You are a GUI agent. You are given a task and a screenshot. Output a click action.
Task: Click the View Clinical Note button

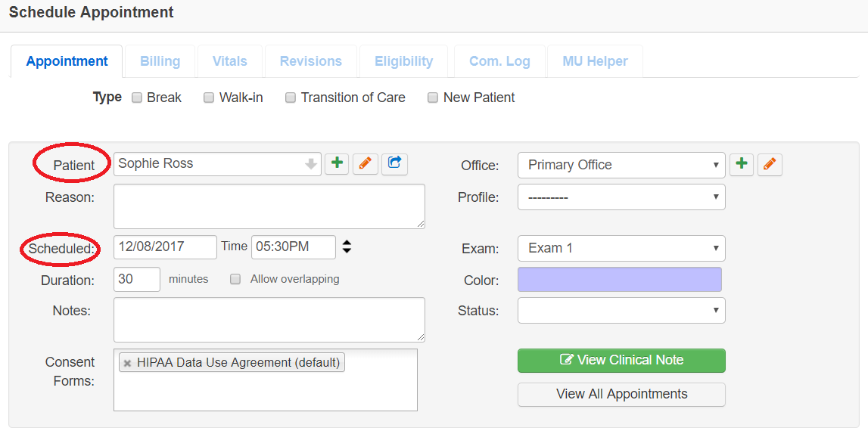click(621, 360)
